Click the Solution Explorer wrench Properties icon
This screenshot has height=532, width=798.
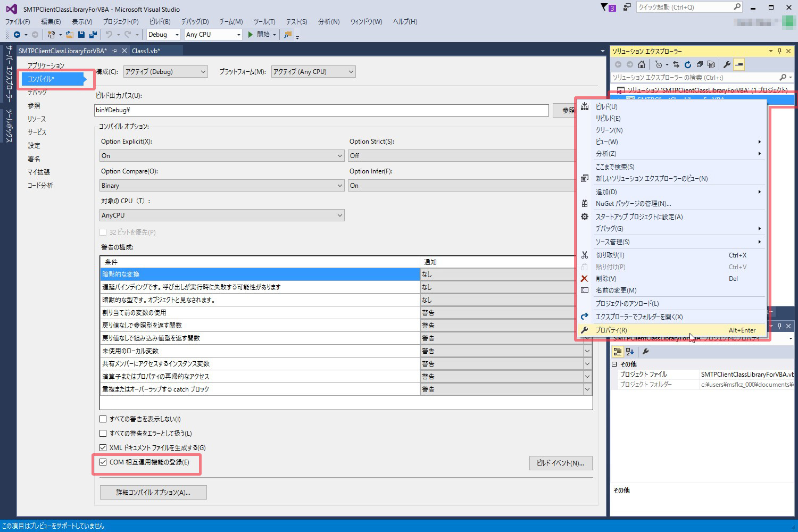[x=727, y=64]
